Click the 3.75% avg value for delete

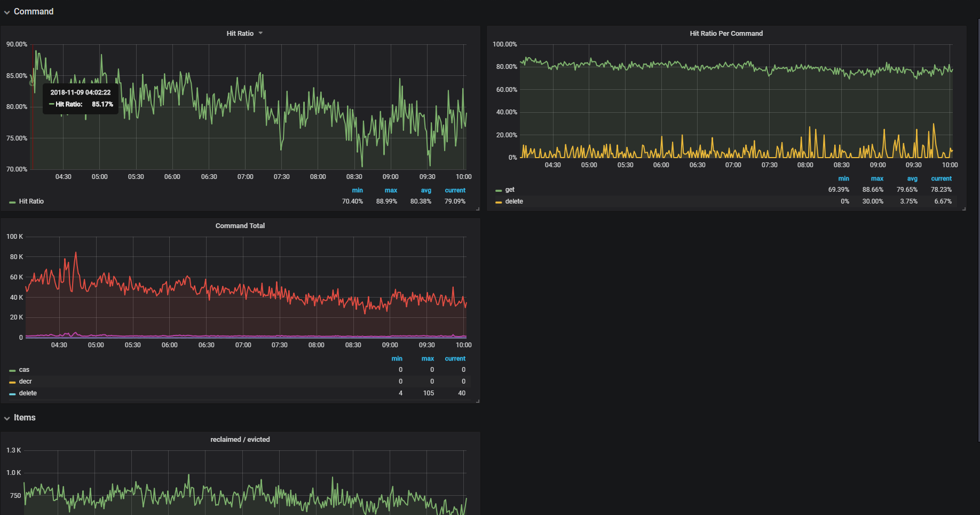pos(908,201)
